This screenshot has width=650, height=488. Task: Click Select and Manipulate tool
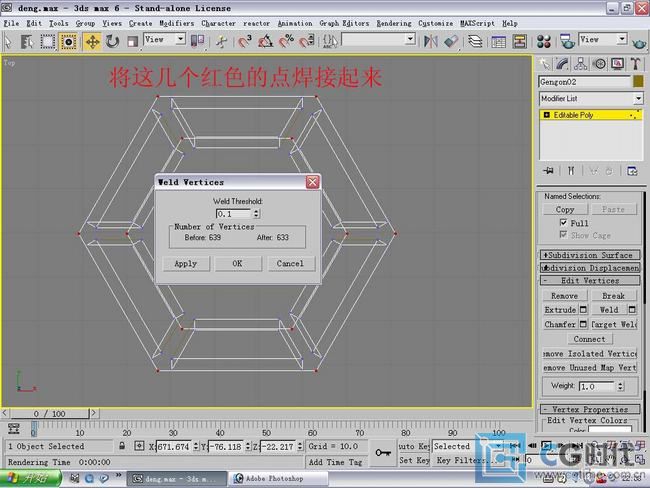(222, 41)
